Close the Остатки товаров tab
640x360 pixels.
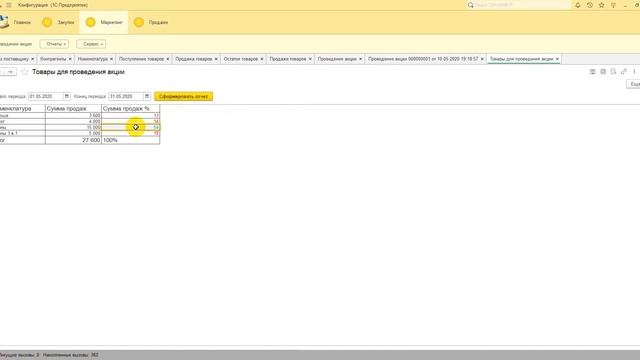pos(262,59)
